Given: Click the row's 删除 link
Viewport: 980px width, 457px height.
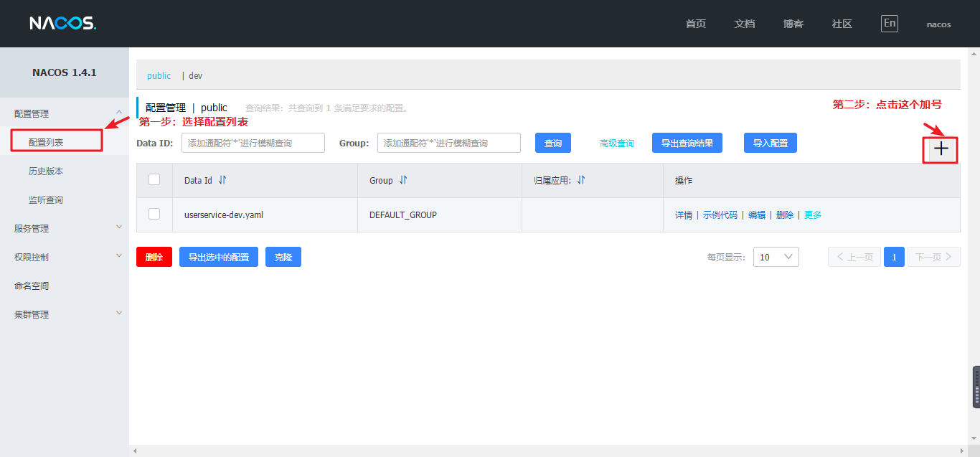Looking at the screenshot, I should 785,215.
